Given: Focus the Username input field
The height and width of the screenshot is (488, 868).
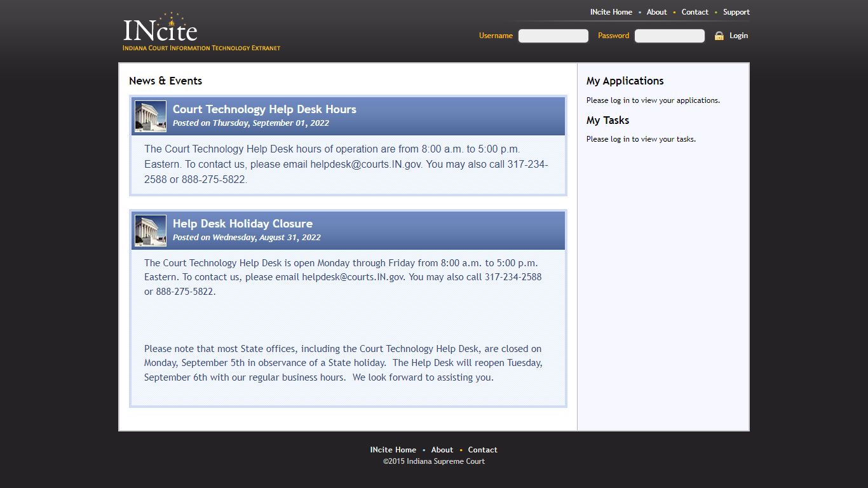Looking at the screenshot, I should point(553,36).
